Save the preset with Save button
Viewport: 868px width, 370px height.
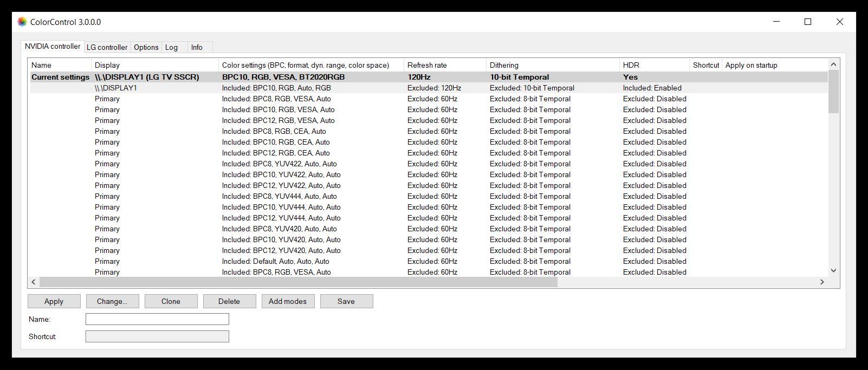click(x=346, y=301)
